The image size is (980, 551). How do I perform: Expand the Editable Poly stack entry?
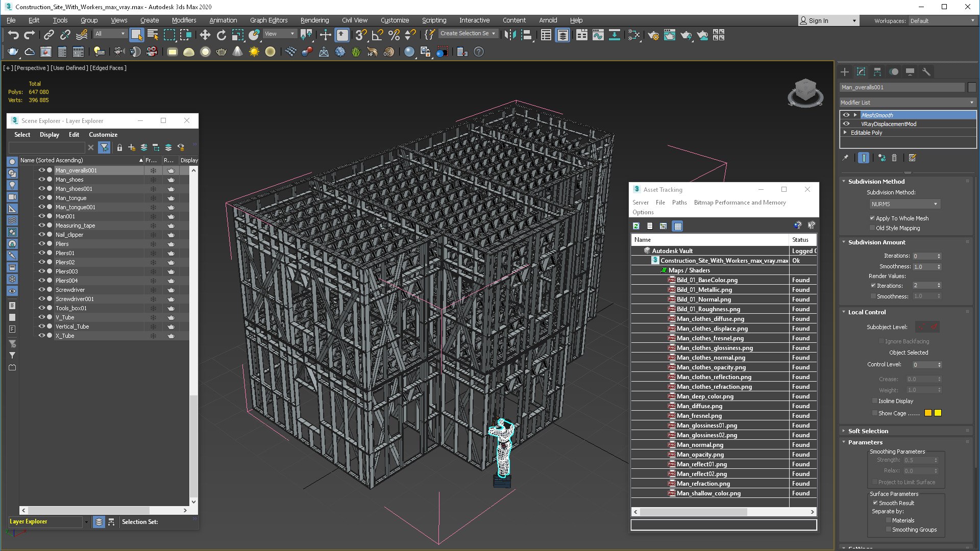[846, 133]
